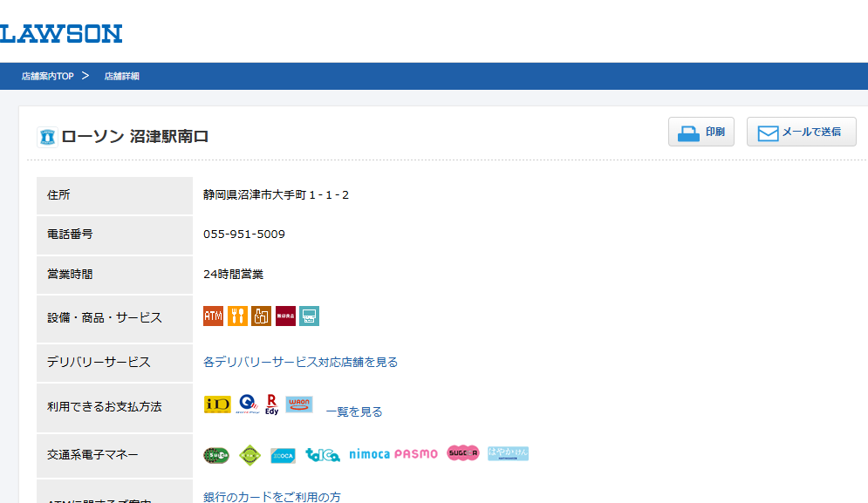The width and height of the screenshot is (868, 503).
Task: Click the Suica transit card logo
Action: 216,454
